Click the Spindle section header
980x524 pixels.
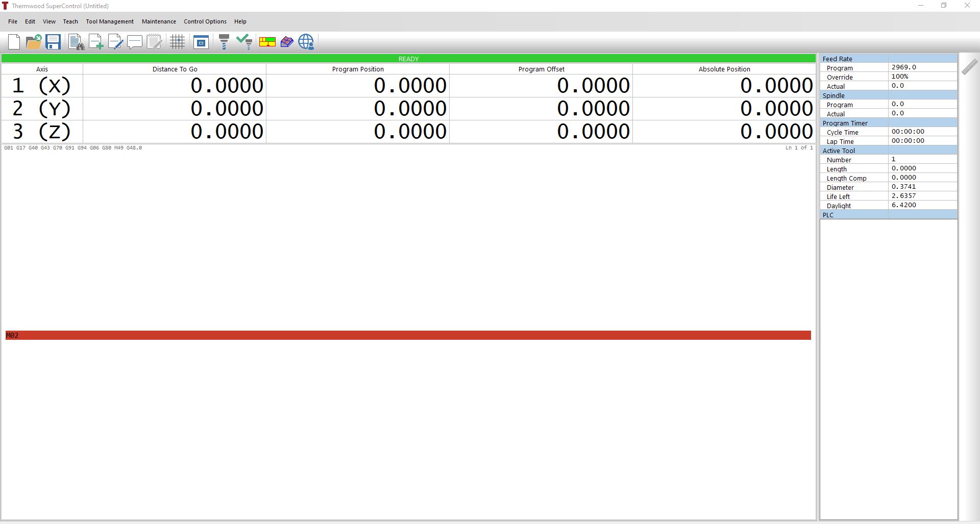point(889,95)
